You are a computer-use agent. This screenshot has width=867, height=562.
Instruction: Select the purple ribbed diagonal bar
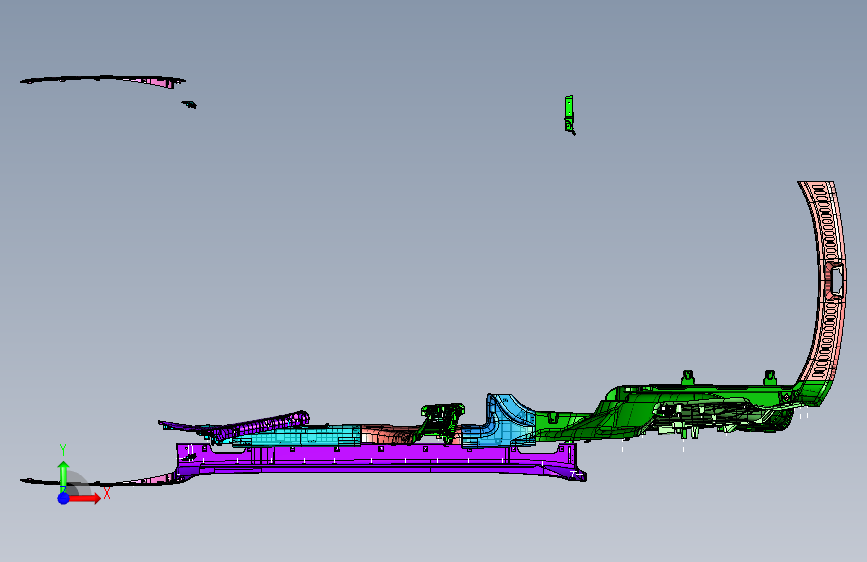tap(260, 426)
